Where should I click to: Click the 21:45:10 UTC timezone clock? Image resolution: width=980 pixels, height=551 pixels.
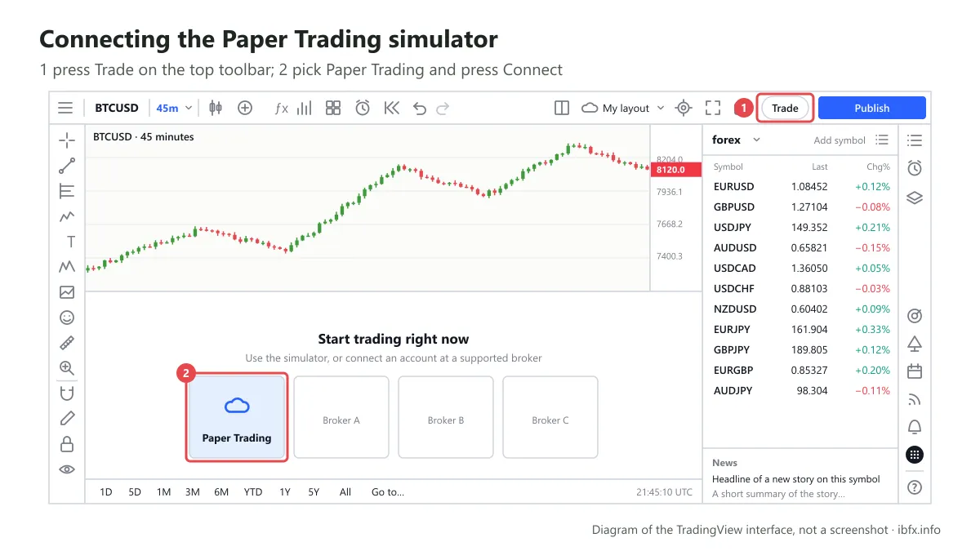[x=664, y=492]
